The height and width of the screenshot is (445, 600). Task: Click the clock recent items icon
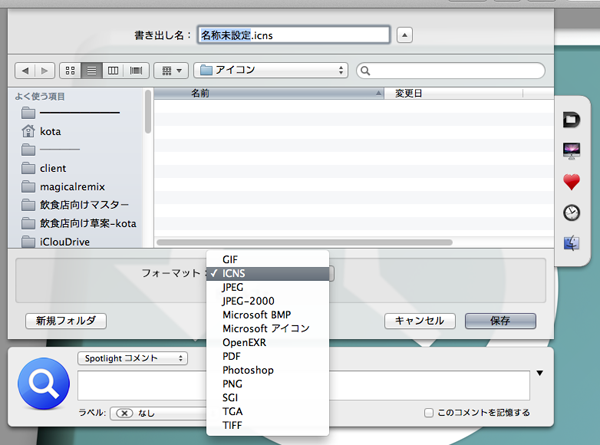click(x=571, y=213)
